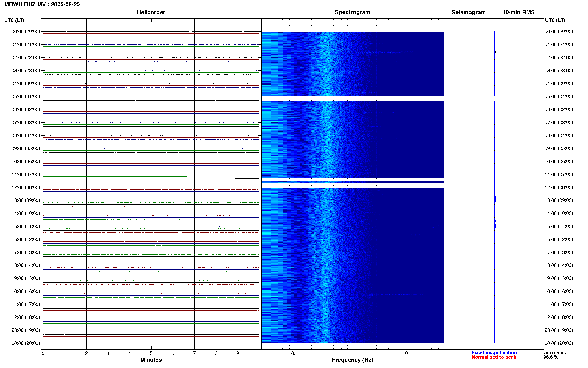588x368 pixels.
Task: Click '16:00 (12:00)' on the RMS time axis
Action: [559, 239]
